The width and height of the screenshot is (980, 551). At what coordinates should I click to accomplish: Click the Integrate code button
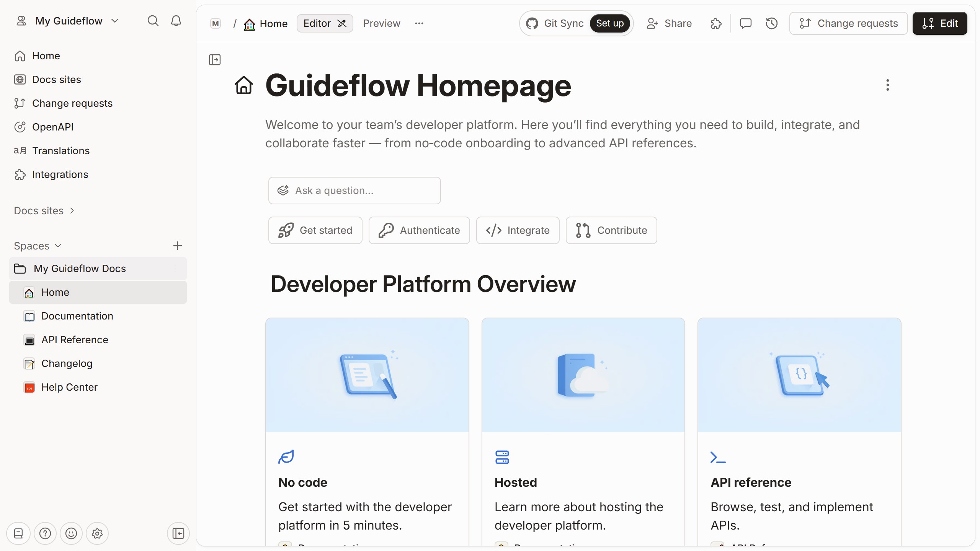click(518, 230)
